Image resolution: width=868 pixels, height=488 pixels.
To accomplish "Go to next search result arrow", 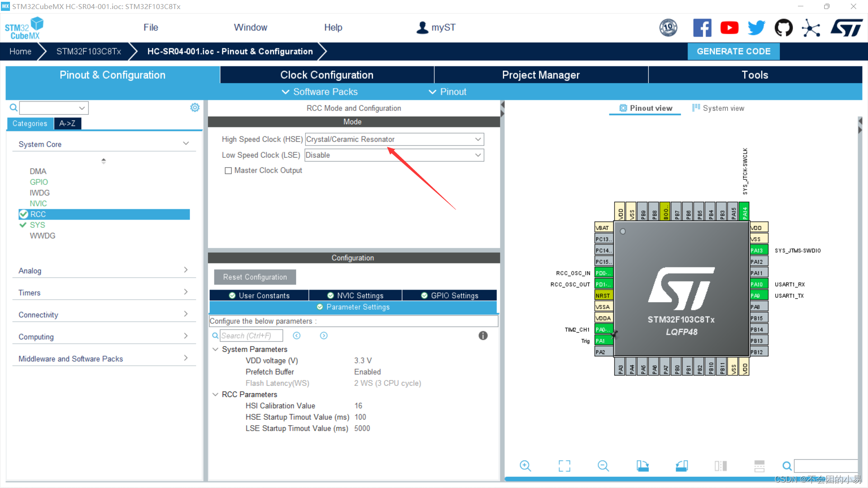I will coord(324,336).
